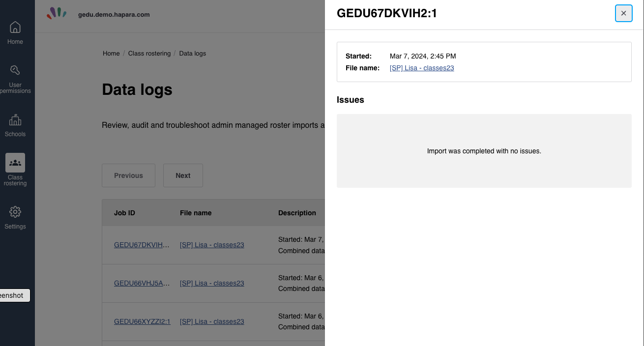Click the Started date 'Mar 7, 2024, 2:45 PM'
This screenshot has width=644, height=346.
[x=423, y=56]
